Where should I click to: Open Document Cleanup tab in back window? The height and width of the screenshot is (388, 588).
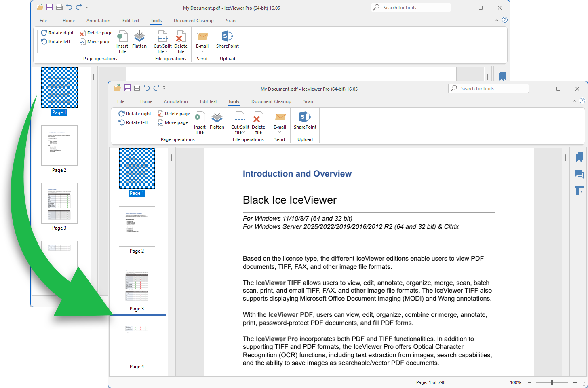pyautogui.click(x=194, y=21)
